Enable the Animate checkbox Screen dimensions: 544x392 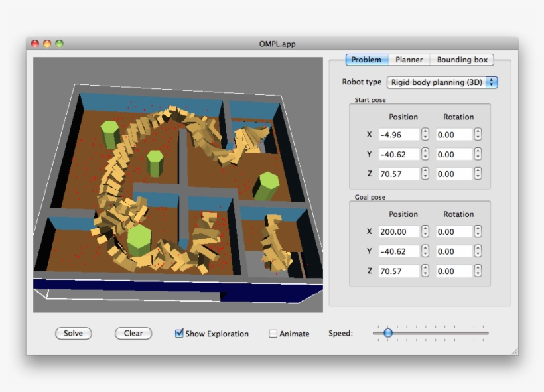[272, 334]
